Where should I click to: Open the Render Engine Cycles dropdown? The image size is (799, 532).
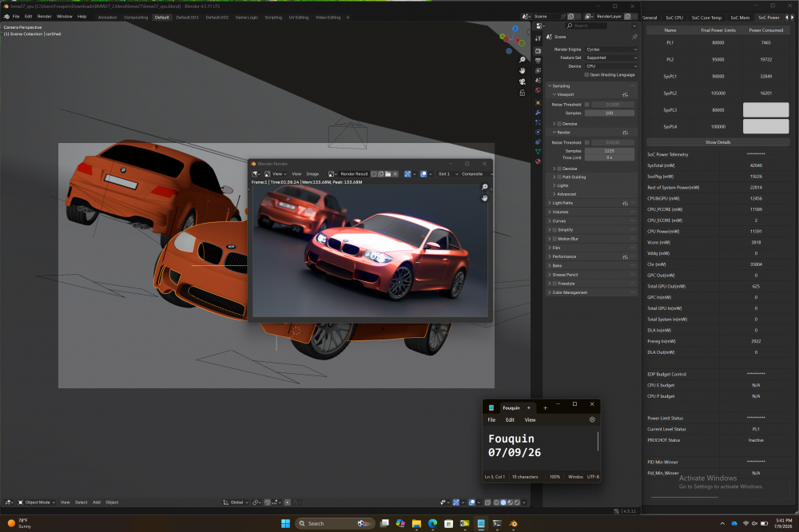[611, 50]
